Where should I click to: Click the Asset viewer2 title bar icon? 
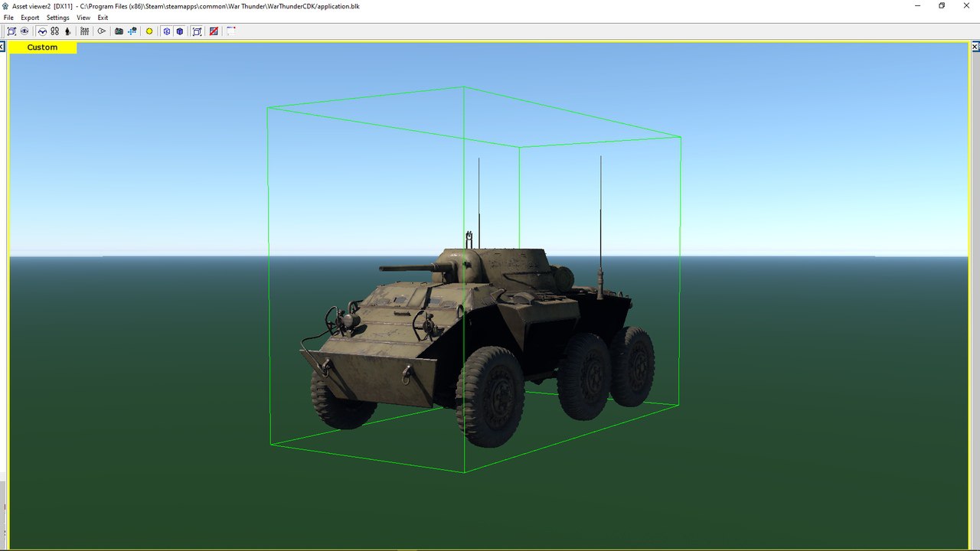point(6,5)
